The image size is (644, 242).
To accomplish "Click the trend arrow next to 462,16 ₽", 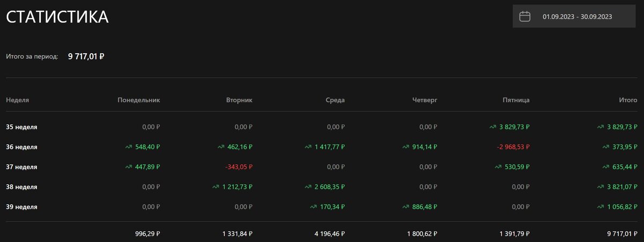I will [221, 146].
